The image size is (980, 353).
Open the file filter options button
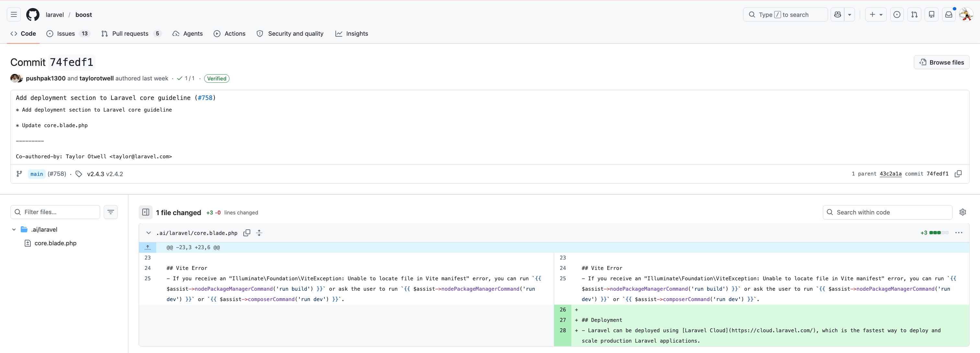(x=111, y=212)
